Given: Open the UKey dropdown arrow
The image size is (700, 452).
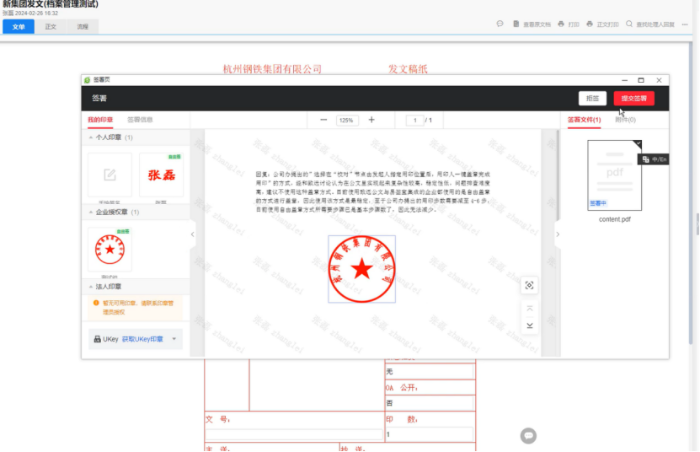Looking at the screenshot, I should (x=174, y=339).
